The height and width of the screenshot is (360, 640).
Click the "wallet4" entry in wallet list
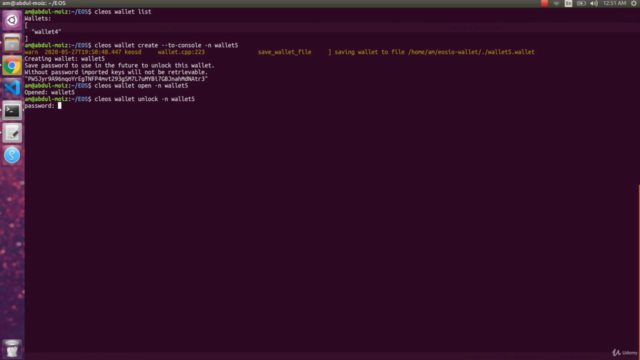coord(46,31)
